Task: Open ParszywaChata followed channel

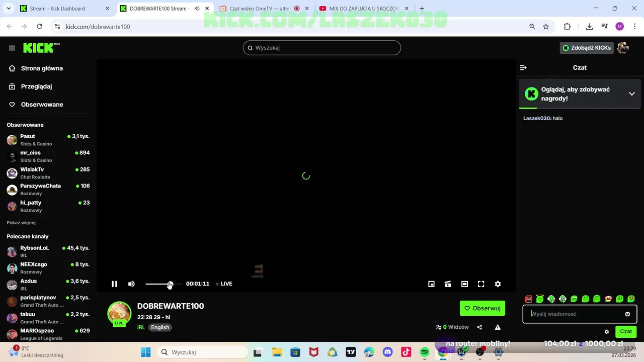Action: (48, 190)
